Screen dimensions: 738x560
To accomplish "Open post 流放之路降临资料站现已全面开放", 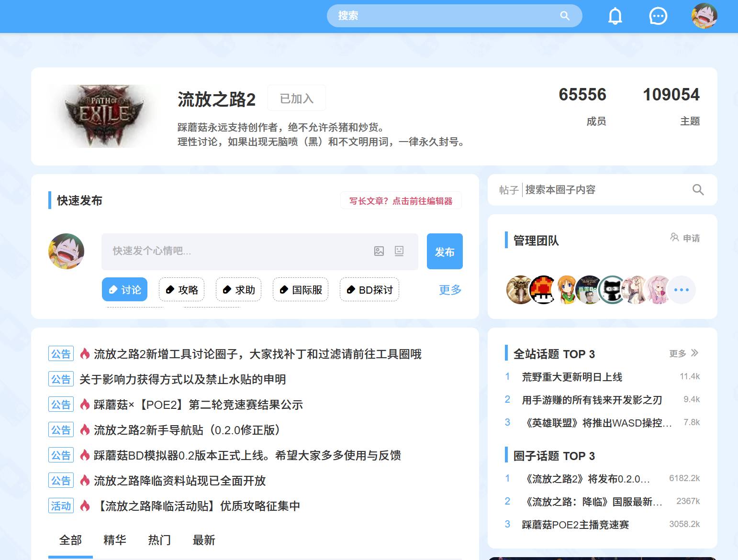I will (x=179, y=481).
